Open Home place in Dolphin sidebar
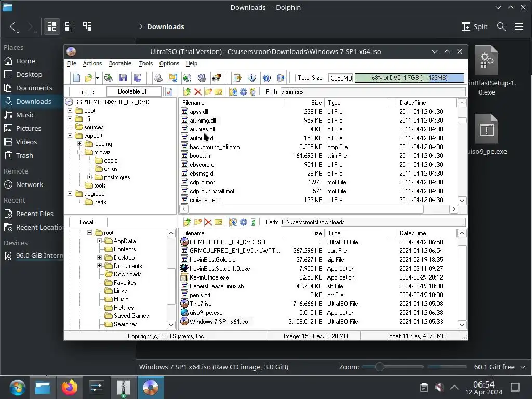Viewport: 532px width, 399px height. pos(25,61)
